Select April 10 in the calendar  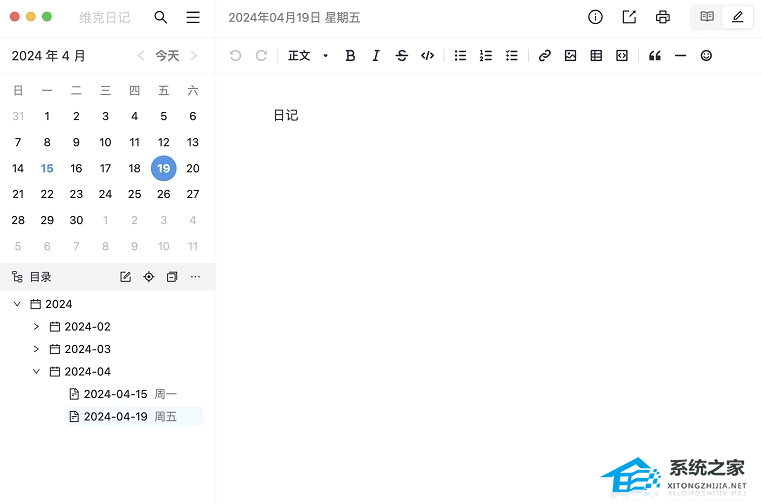point(105,142)
